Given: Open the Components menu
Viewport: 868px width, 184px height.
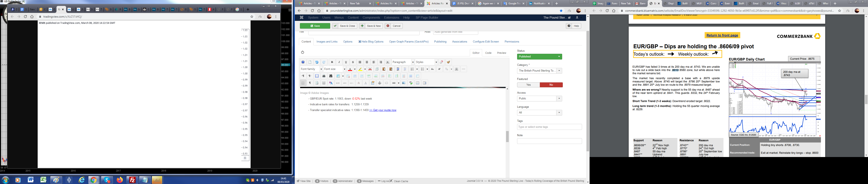Looking at the screenshot, I should [x=371, y=18].
